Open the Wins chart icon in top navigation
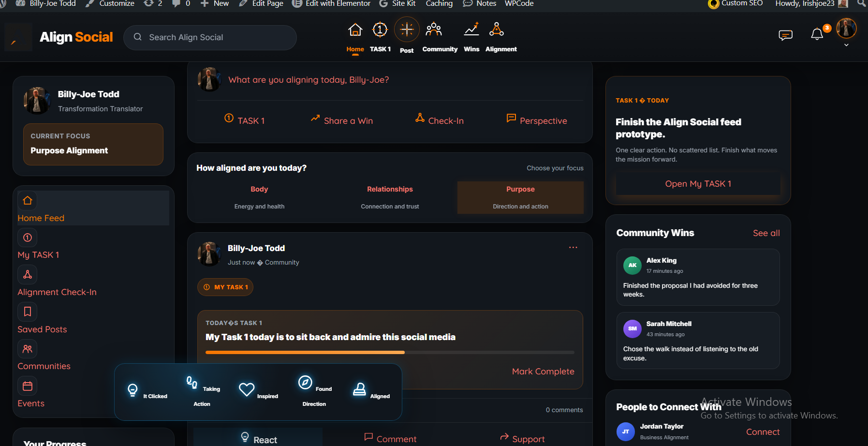This screenshot has height=446, width=868. point(471,30)
